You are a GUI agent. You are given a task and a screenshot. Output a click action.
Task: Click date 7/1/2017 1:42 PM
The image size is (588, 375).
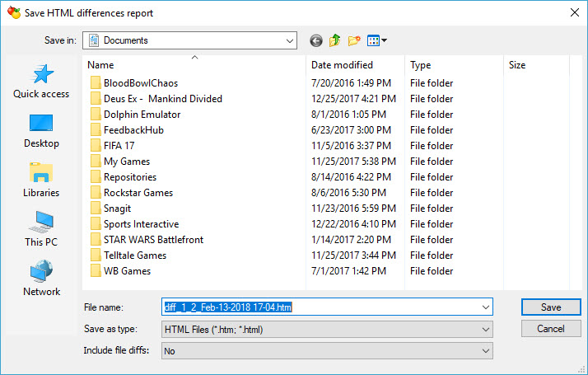click(348, 271)
